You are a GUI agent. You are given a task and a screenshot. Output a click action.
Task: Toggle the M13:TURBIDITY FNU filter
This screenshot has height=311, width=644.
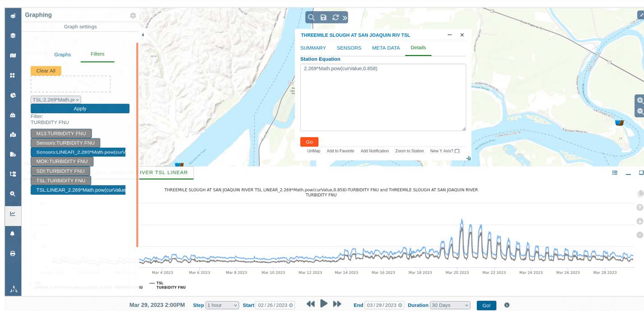point(61,133)
